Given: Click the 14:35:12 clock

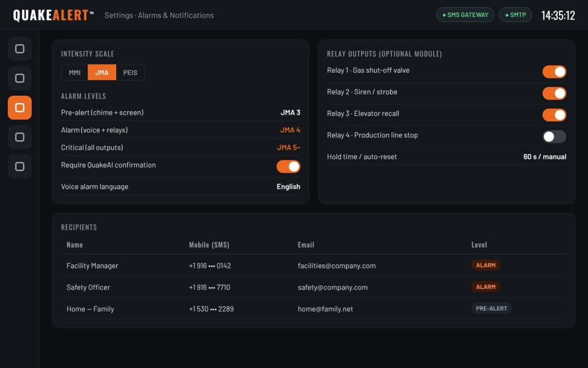Looking at the screenshot, I should click(x=558, y=15).
